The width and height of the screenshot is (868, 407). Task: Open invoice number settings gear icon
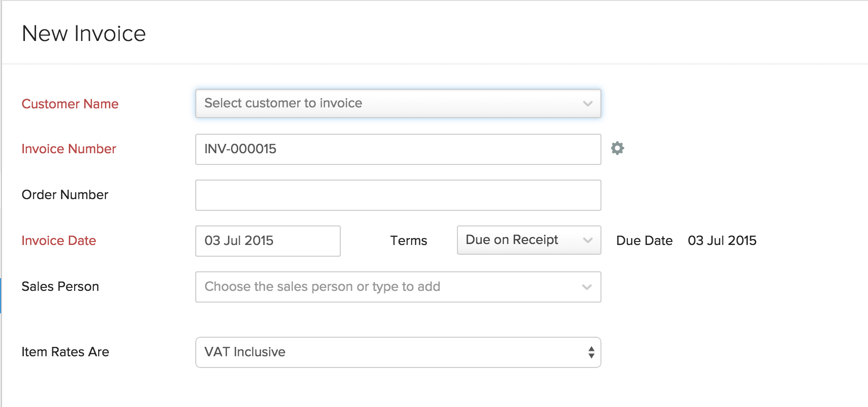(x=618, y=148)
